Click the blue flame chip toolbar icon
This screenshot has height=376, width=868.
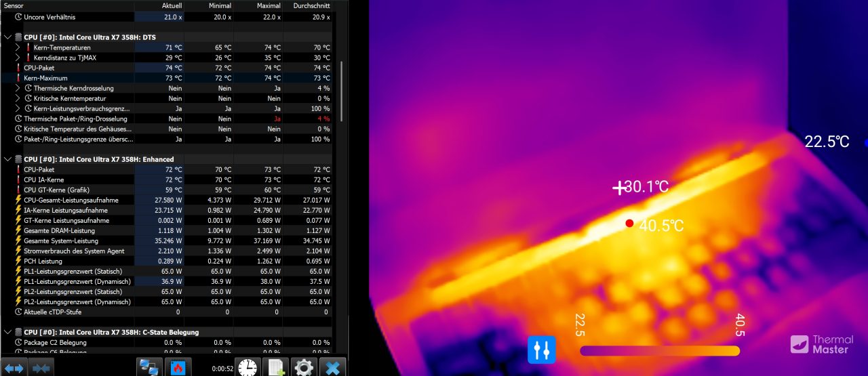178,367
